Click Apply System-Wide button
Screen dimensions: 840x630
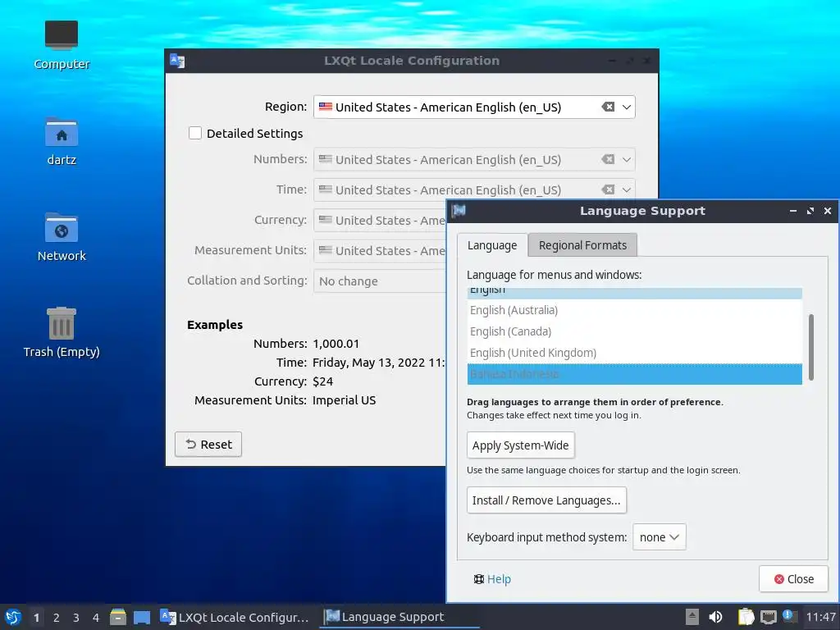[x=521, y=445]
